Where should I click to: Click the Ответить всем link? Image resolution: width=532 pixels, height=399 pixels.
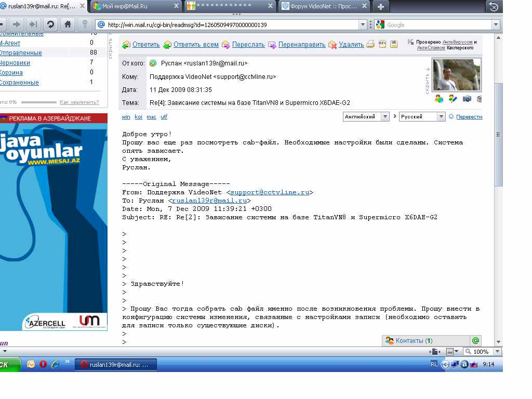pos(196,45)
